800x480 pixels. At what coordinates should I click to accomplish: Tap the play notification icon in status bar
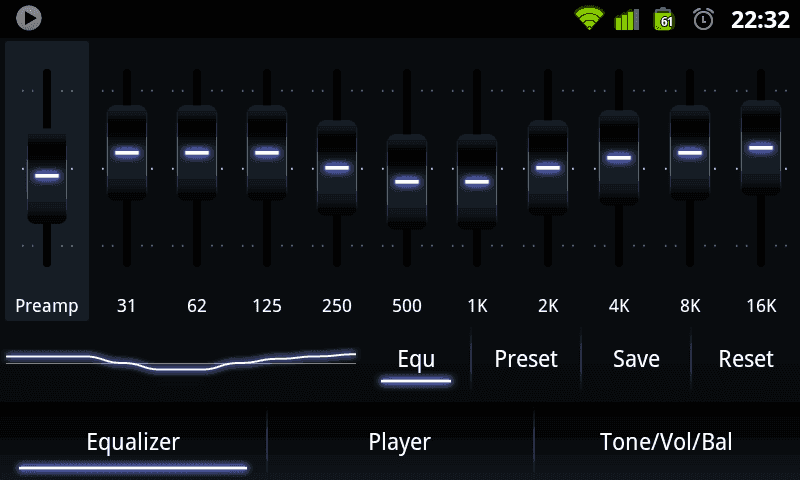[x=29, y=18]
